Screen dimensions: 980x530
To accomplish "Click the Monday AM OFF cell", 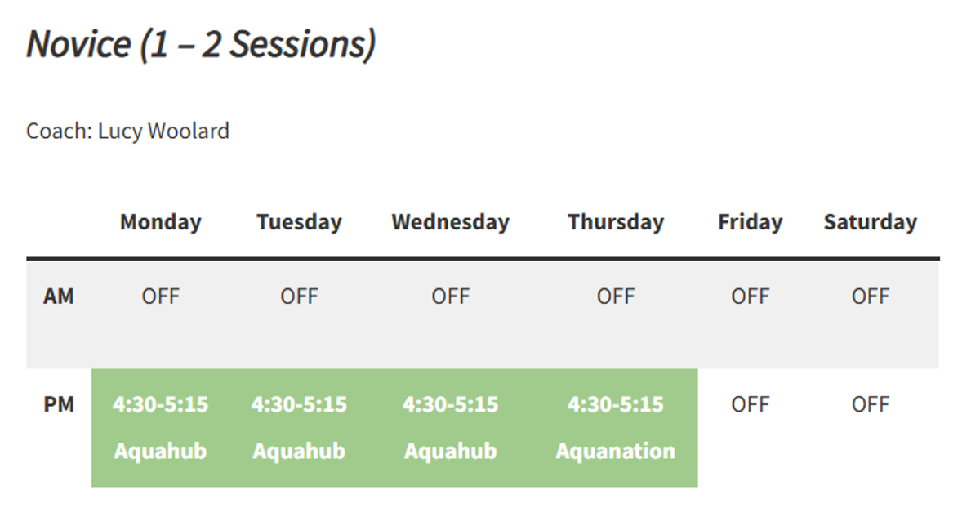I will click(x=160, y=296).
